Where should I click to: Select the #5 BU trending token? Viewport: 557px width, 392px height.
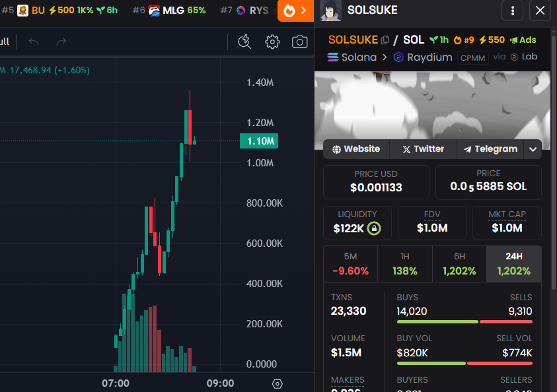tap(59, 11)
